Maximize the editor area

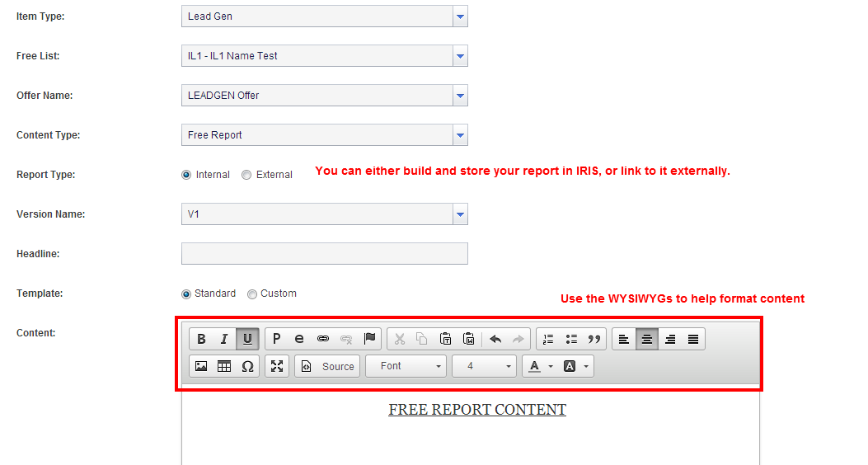(x=277, y=366)
